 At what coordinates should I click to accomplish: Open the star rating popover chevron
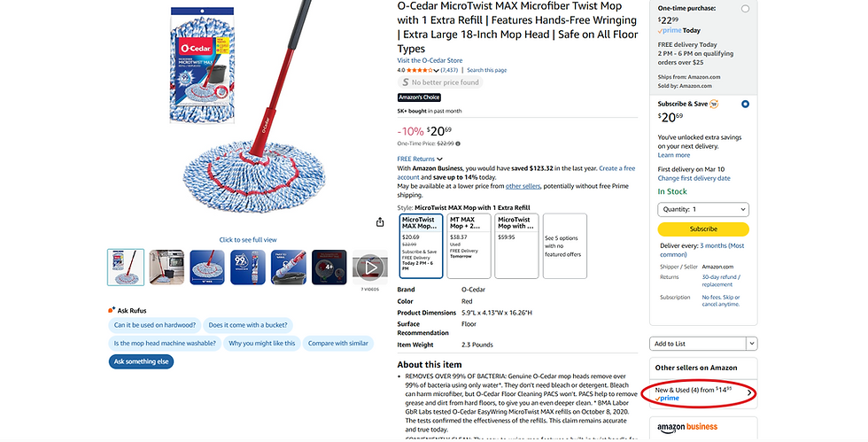(436, 70)
